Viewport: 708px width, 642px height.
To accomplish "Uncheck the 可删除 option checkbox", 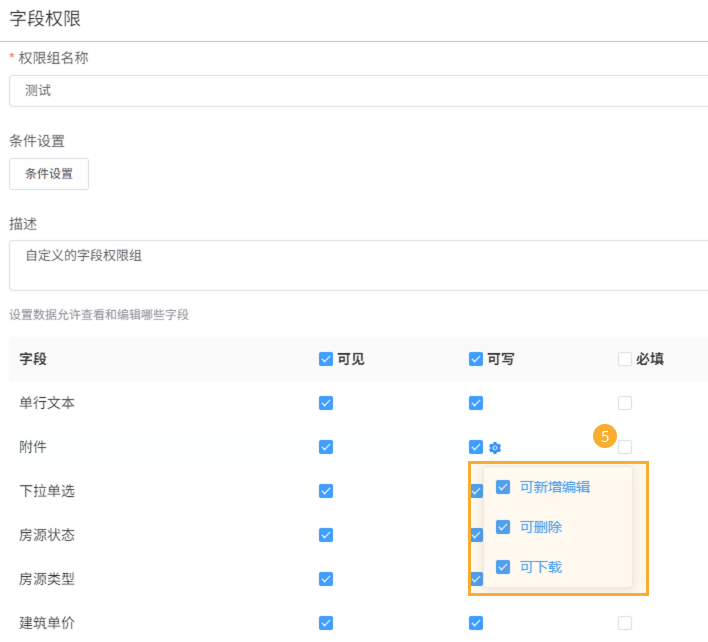I will point(503,527).
